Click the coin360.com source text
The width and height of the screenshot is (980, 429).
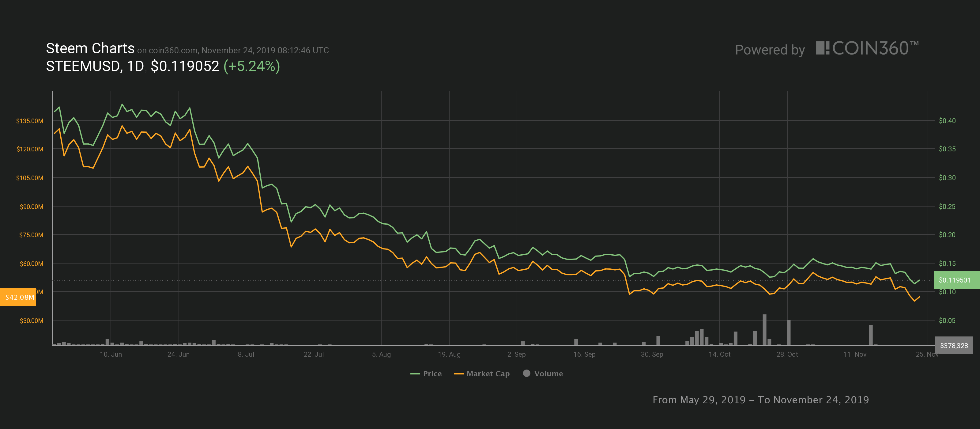pyautogui.click(x=173, y=51)
